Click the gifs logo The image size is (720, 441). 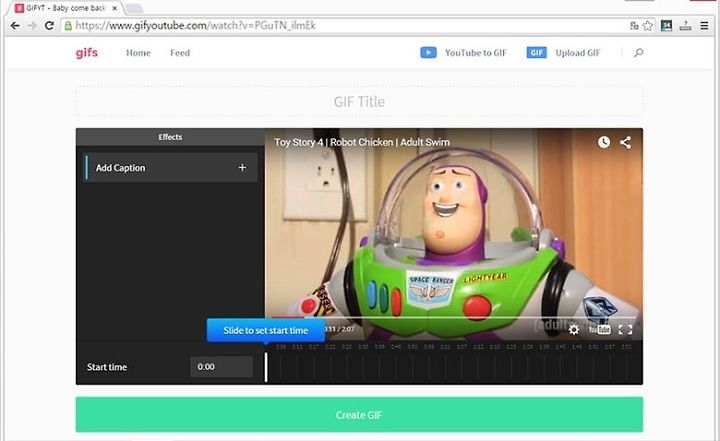[87, 52]
